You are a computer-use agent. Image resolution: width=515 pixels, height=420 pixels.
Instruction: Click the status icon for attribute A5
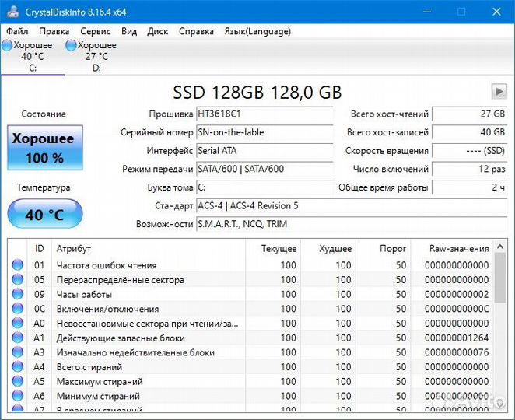17,381
